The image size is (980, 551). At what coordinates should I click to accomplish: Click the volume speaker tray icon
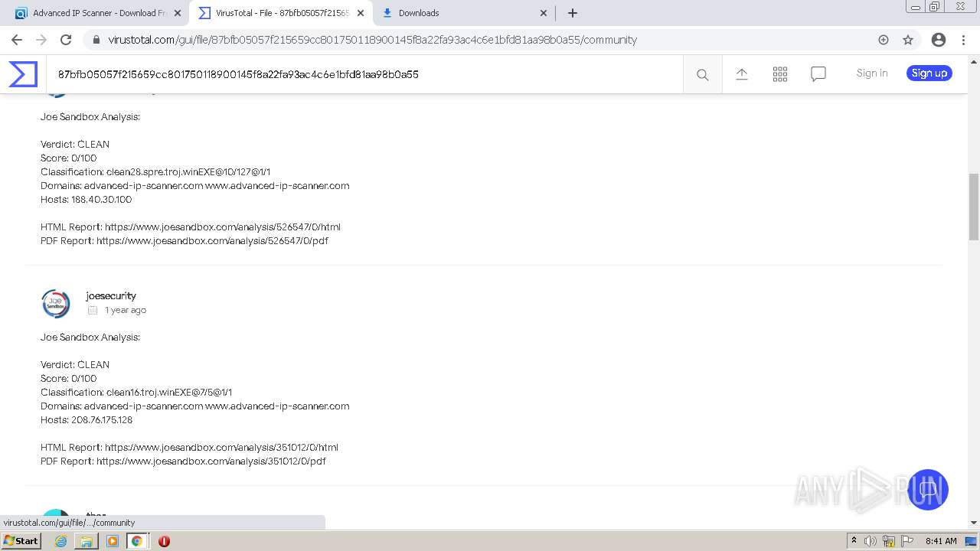point(871,541)
